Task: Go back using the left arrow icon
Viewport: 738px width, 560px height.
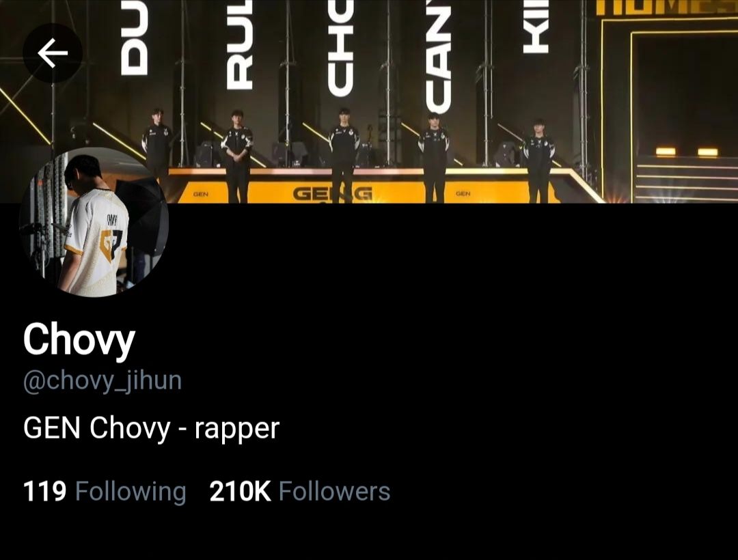Action: [53, 53]
